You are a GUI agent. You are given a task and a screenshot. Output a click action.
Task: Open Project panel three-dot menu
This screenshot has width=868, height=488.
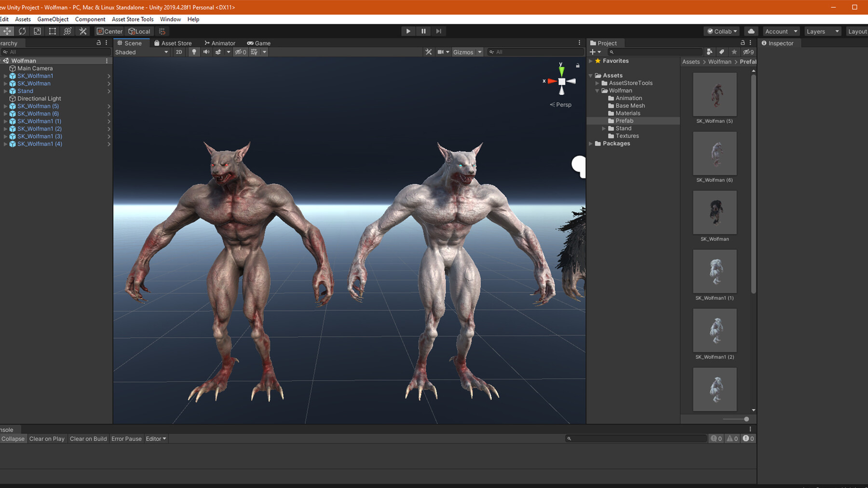coord(750,43)
